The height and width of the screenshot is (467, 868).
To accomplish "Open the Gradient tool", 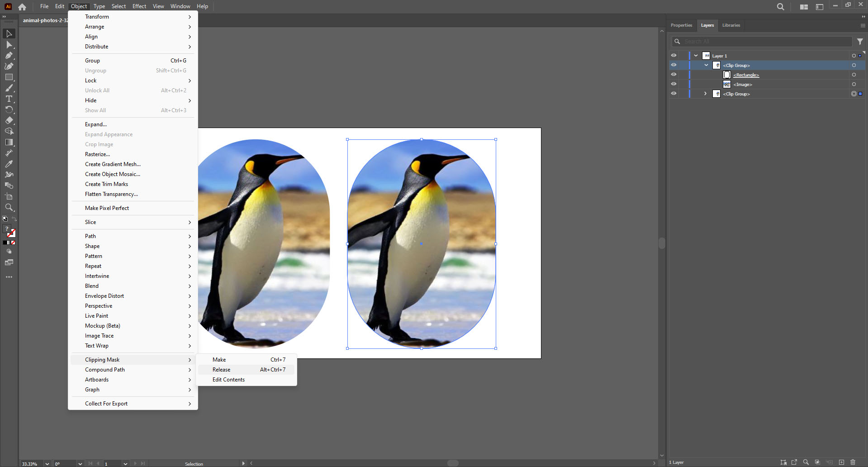I will [9, 142].
